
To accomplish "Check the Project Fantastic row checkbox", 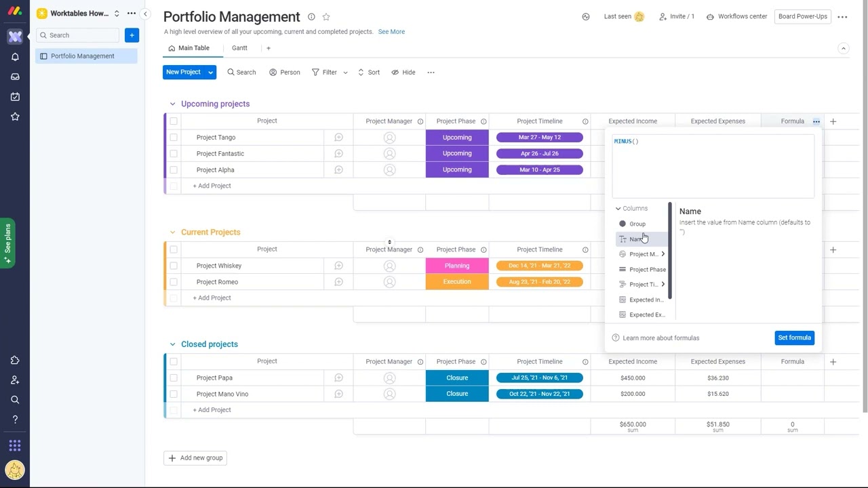I will 174,154.
